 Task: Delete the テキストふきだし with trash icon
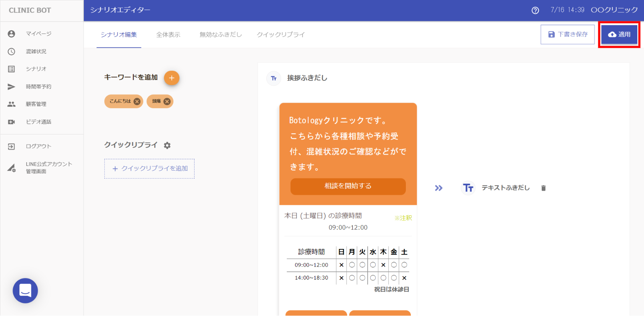pos(543,188)
